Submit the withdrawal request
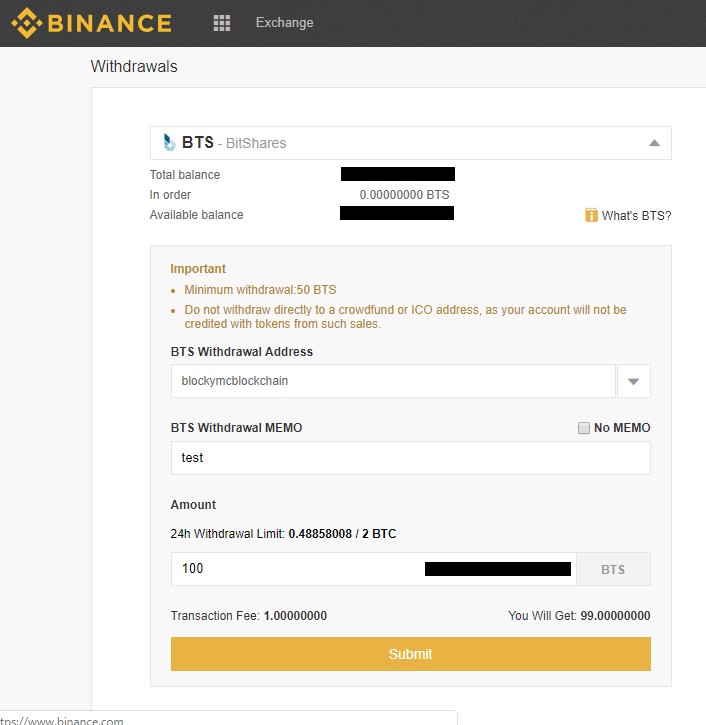Image resolution: width=706 pixels, height=725 pixels. (x=411, y=654)
